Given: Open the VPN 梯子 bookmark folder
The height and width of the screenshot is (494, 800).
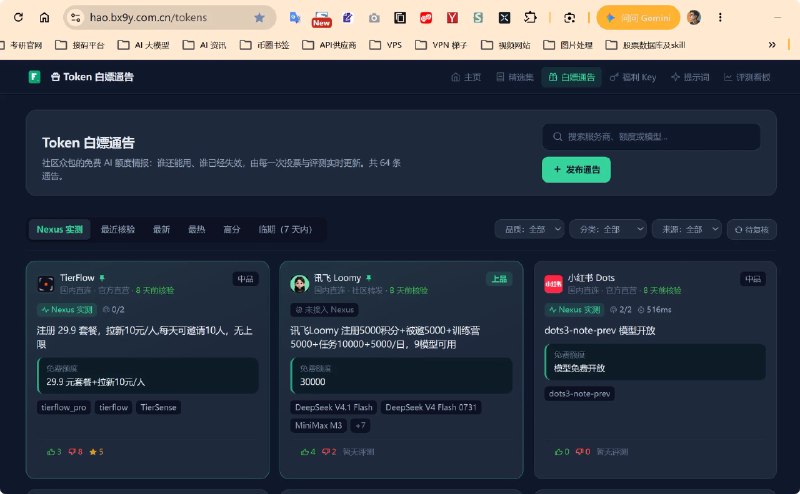Looking at the screenshot, I should point(441,45).
